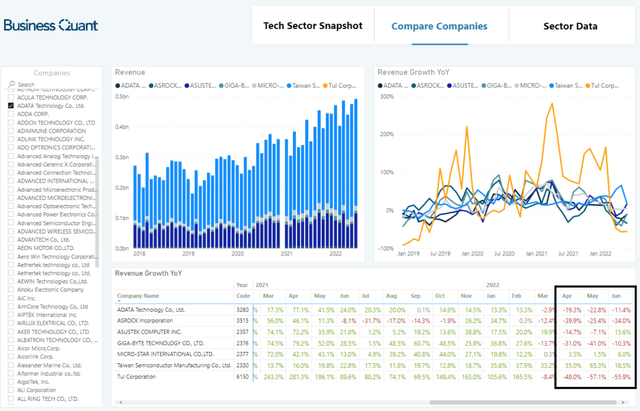The width and height of the screenshot is (640, 411).
Task: Tick the ADDA CORP. checkbox
Action: point(11,114)
